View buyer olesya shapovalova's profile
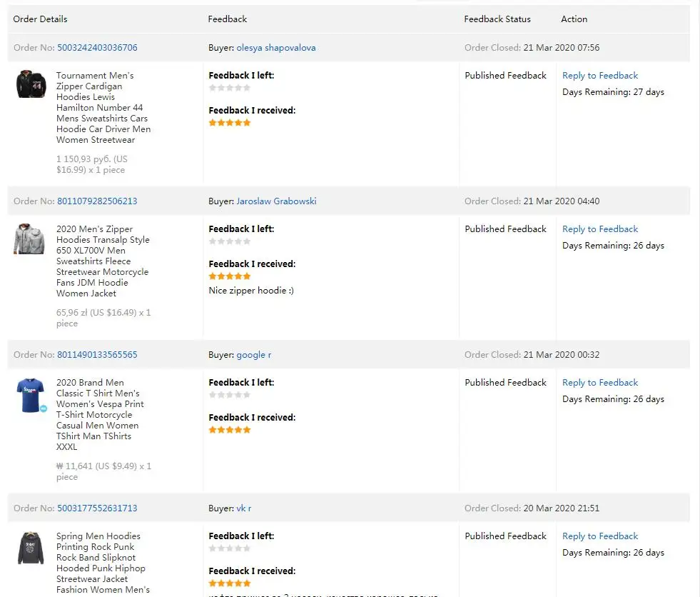The height and width of the screenshot is (597, 700). (276, 48)
